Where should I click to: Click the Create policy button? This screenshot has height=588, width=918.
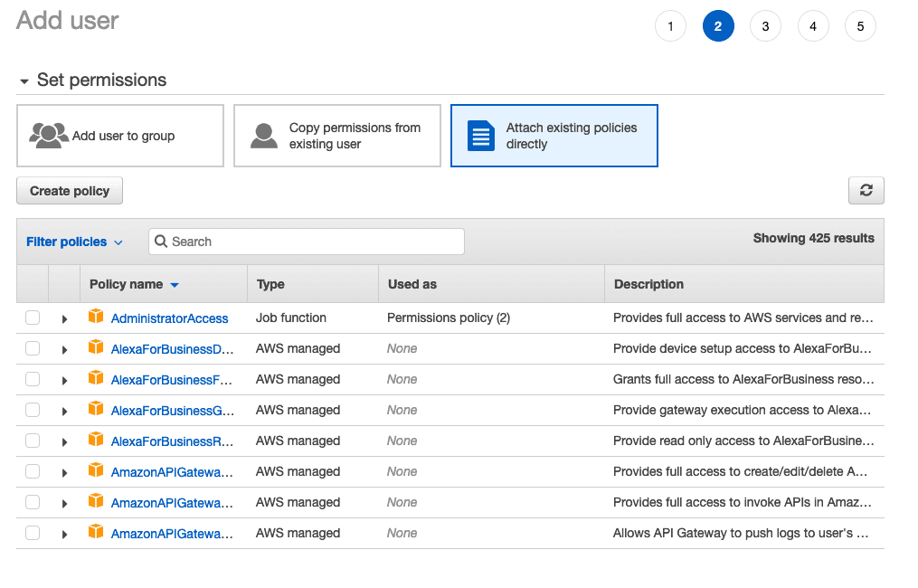[x=70, y=191]
